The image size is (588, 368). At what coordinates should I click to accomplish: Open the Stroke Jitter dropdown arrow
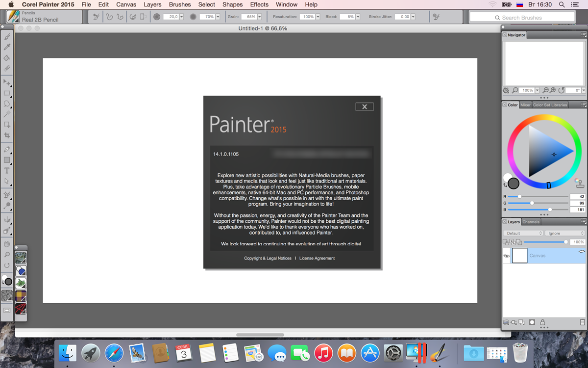(x=413, y=17)
